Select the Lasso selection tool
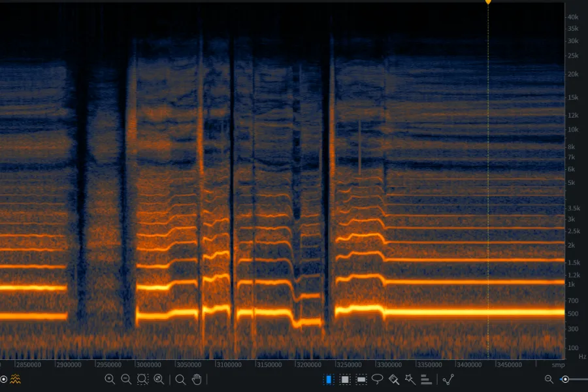 [378, 379]
